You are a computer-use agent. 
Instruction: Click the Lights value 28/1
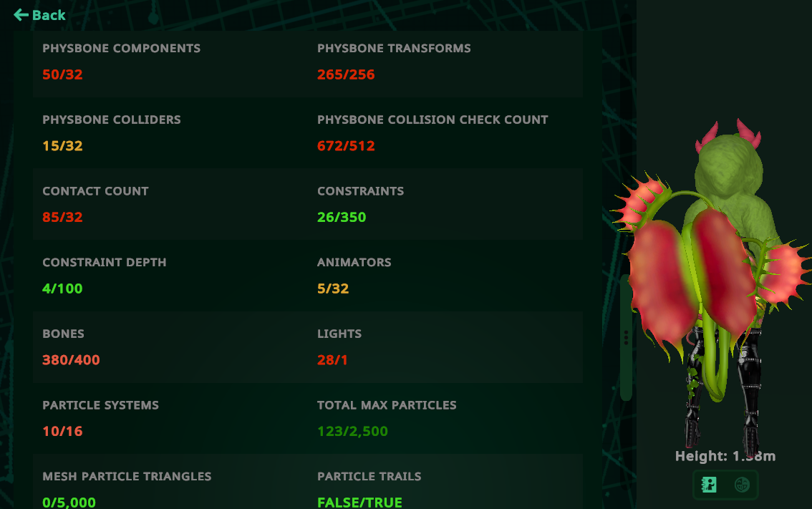[x=332, y=360]
